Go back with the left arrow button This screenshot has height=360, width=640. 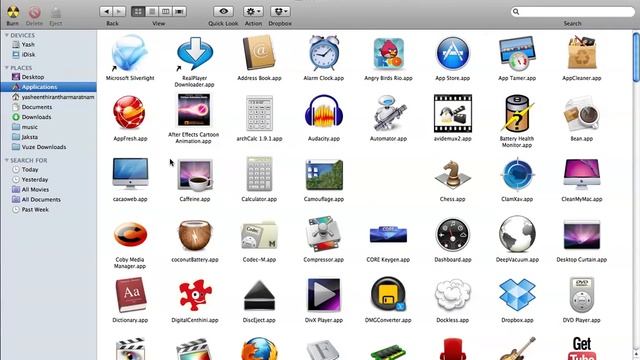[106, 11]
